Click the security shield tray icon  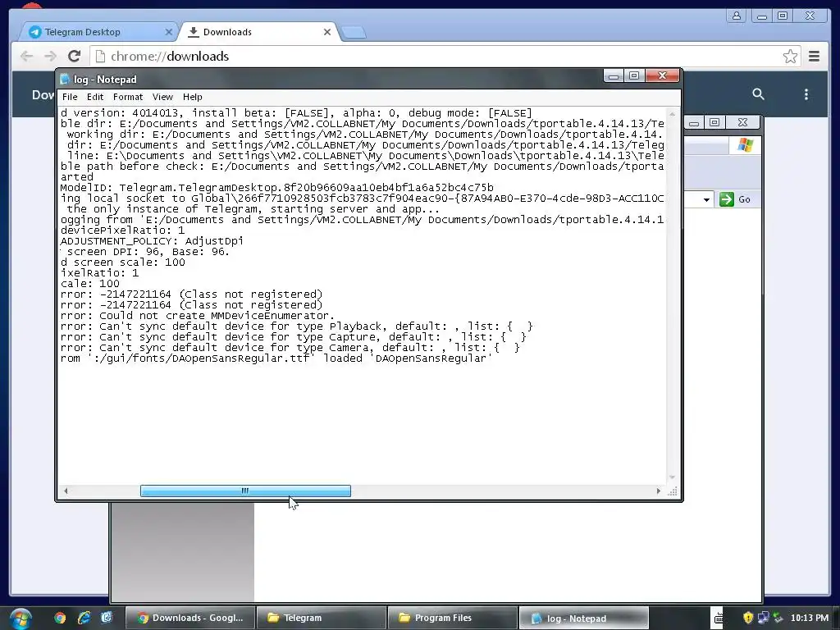(x=748, y=619)
